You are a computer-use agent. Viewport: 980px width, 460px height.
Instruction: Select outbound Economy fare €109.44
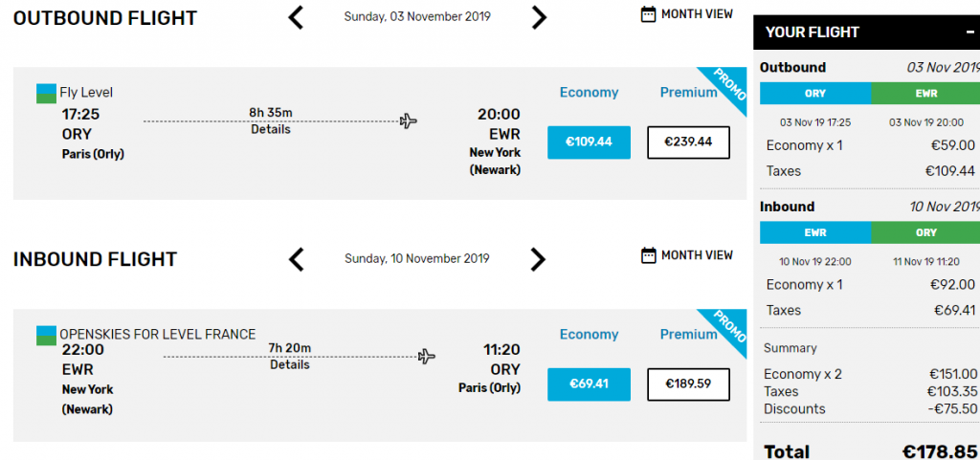(x=589, y=142)
